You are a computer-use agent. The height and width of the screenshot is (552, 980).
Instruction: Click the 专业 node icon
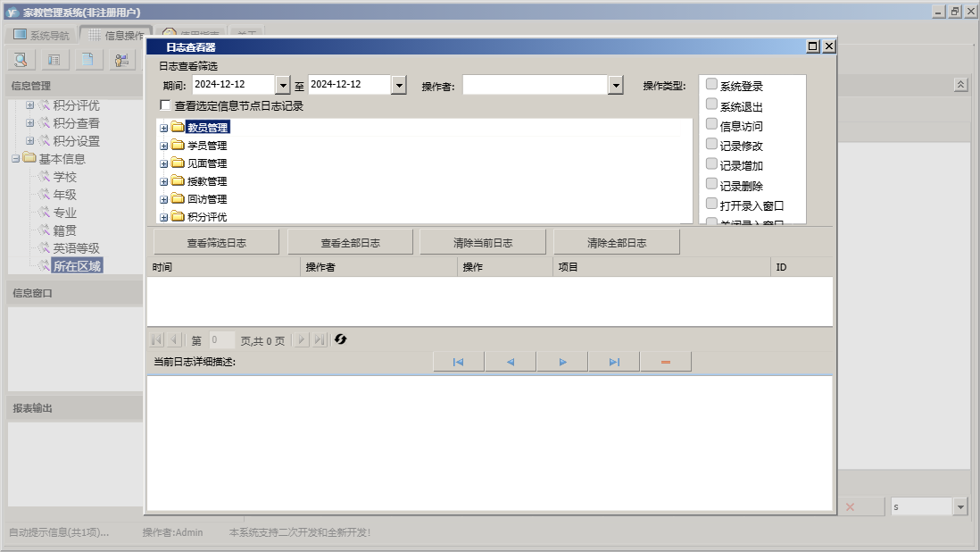(45, 213)
